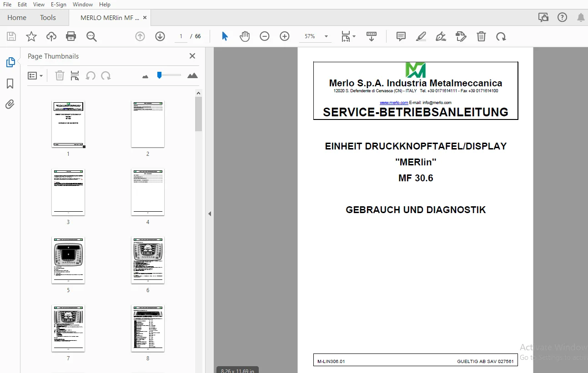Rotate thumbnails counterclockwise
Screen dimensions: 588x373
90,75
